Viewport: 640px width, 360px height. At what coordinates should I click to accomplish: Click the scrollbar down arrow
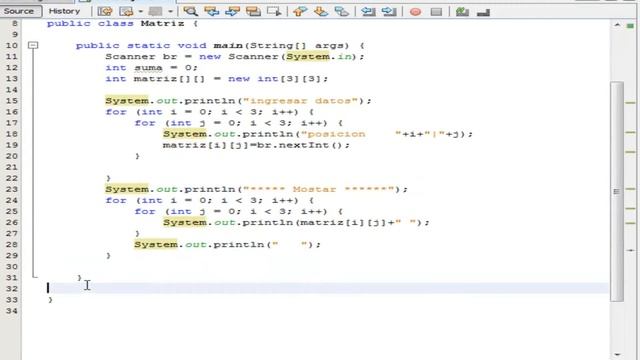coord(617,355)
